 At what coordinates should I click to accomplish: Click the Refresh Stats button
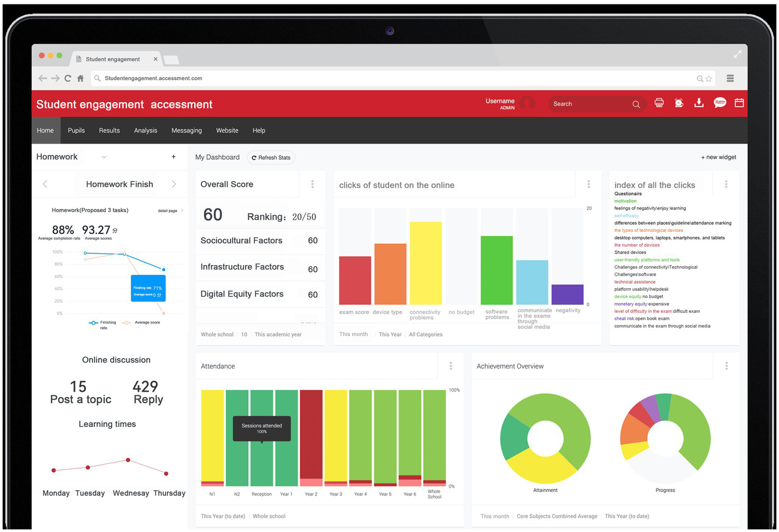pos(271,158)
